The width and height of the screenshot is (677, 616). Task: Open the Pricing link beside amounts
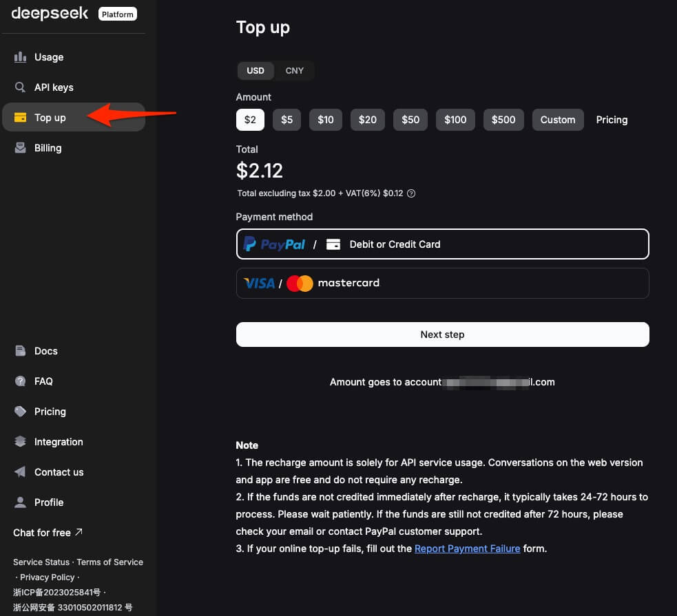[612, 120]
